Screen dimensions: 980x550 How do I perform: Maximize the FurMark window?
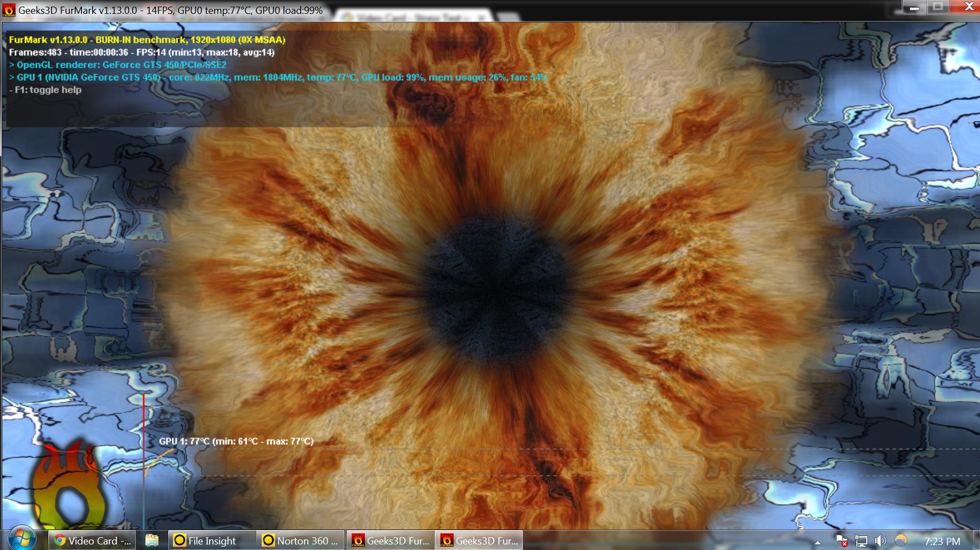pos(938,7)
